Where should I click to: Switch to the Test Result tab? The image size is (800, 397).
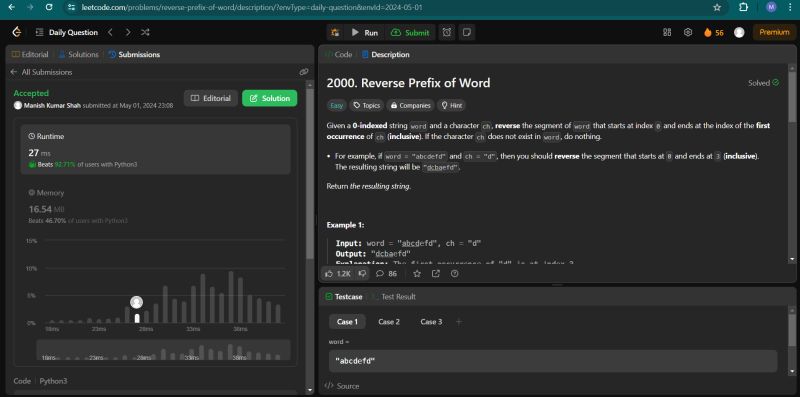tap(395, 296)
